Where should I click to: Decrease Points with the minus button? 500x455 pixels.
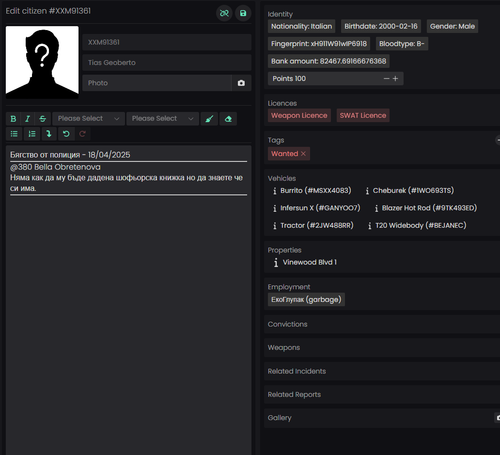point(386,79)
